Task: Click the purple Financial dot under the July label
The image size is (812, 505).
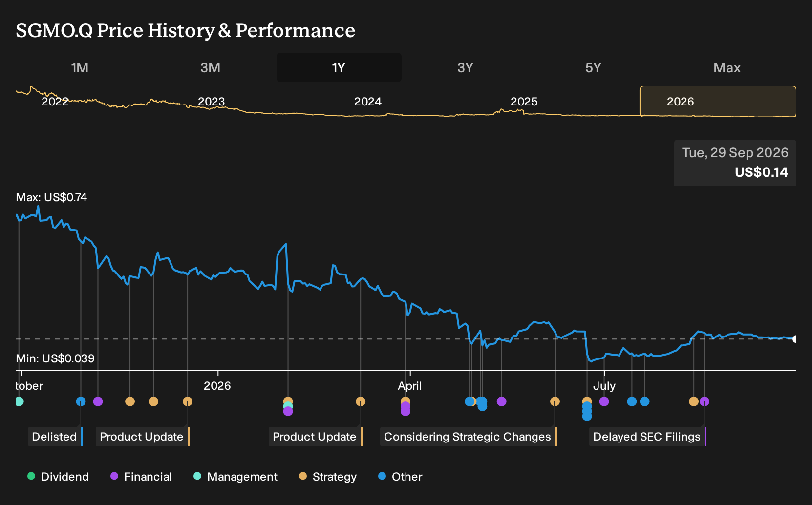Action: (604, 401)
